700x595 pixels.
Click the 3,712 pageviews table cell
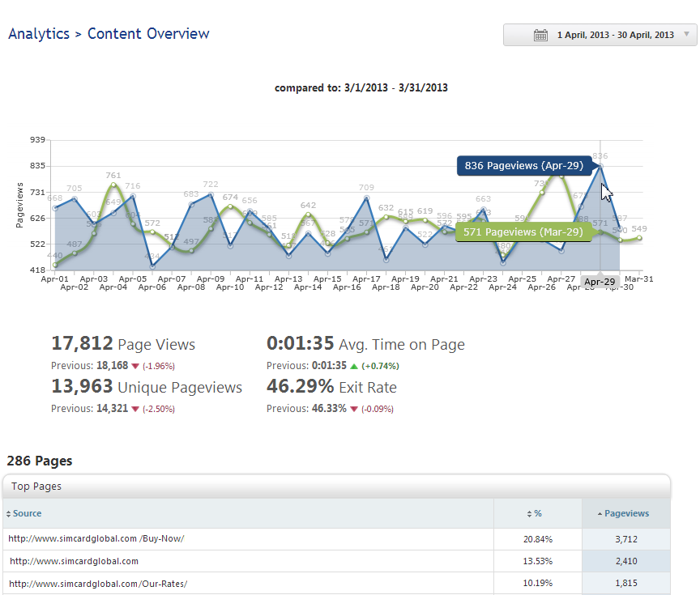click(625, 539)
